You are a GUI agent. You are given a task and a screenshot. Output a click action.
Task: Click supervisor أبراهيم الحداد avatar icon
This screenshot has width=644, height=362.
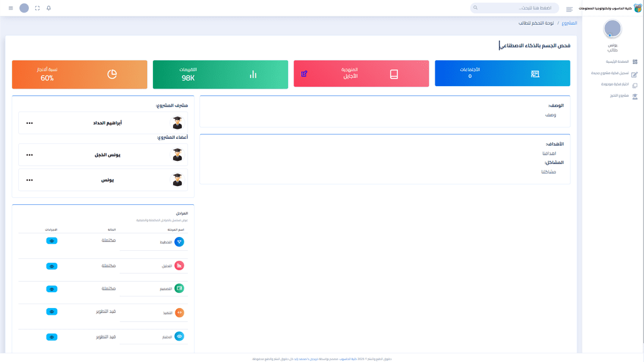coord(177,123)
